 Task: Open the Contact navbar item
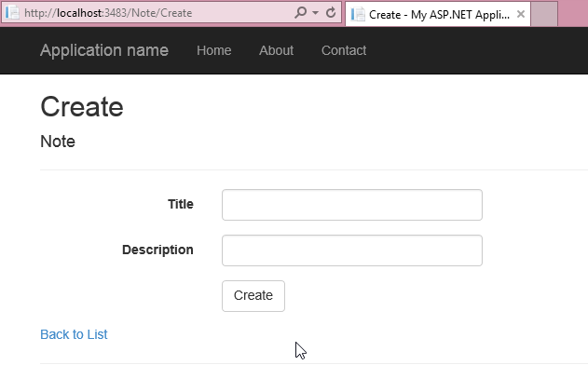click(x=344, y=50)
